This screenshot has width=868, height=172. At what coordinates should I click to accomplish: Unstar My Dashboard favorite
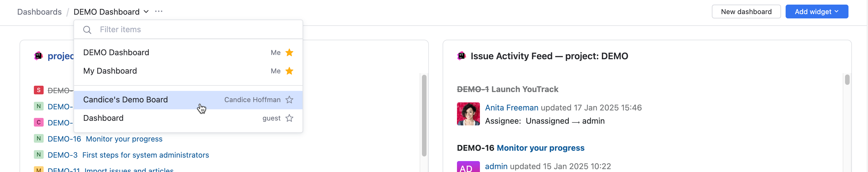pyautogui.click(x=289, y=71)
